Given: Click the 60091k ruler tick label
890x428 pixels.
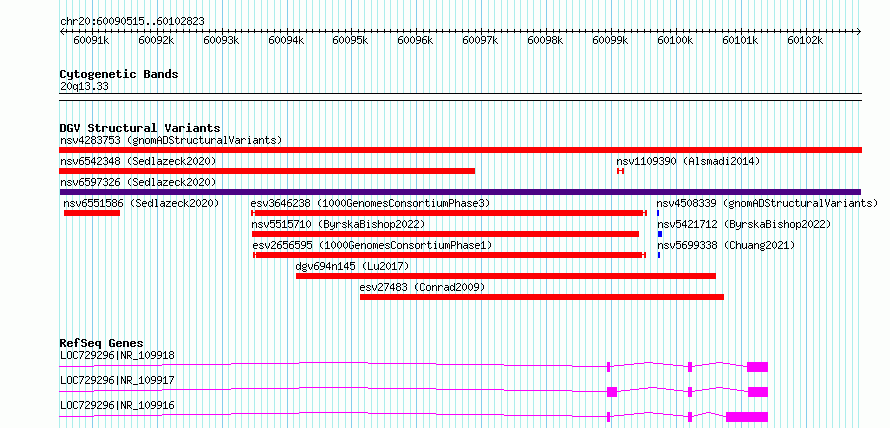Looking at the screenshot, I should 91,40.
